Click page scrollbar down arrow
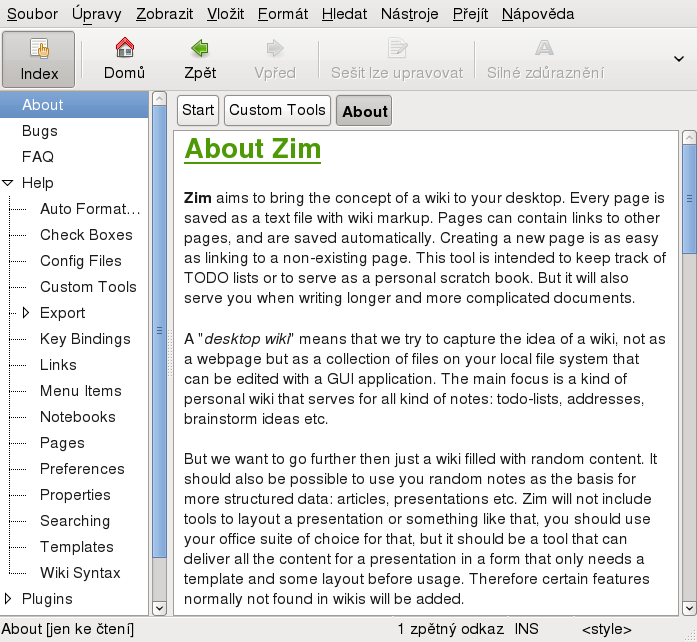The height and width of the screenshot is (642, 697). point(689,608)
